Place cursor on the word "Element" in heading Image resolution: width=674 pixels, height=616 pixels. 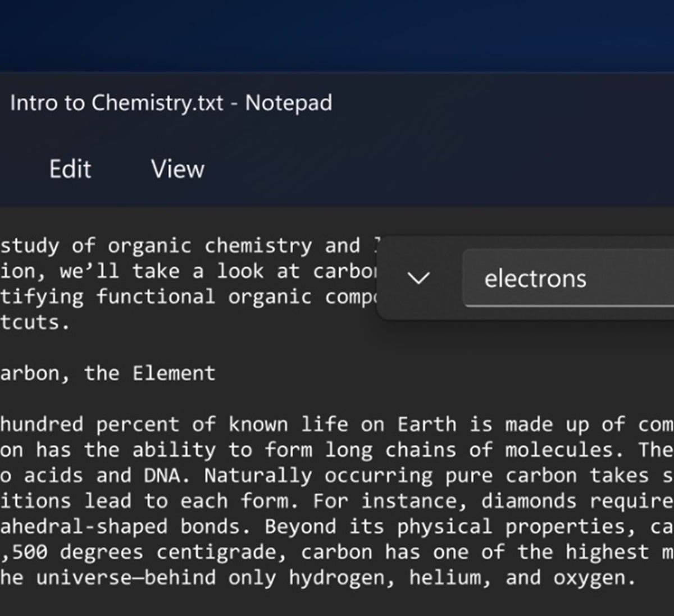click(x=174, y=373)
